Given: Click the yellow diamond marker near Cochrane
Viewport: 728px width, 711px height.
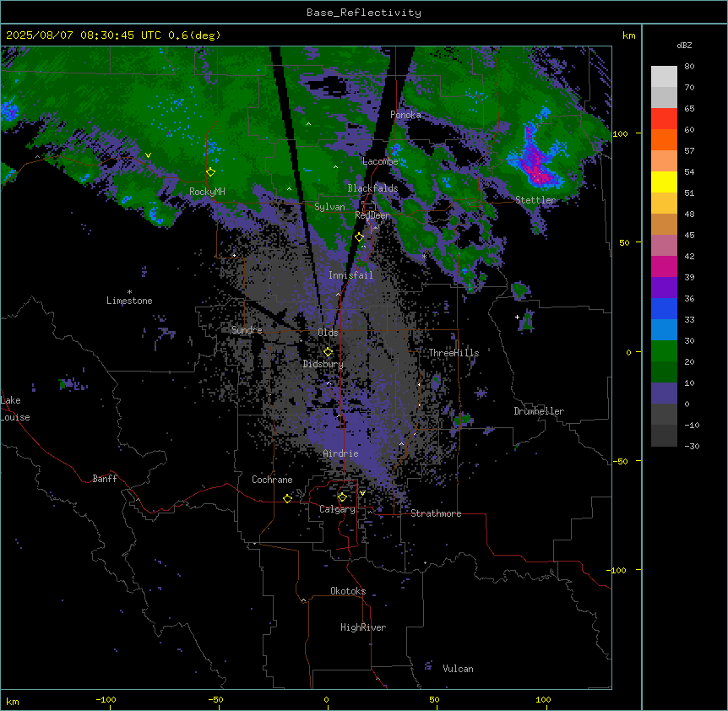Looking at the screenshot, I should click(x=287, y=498).
